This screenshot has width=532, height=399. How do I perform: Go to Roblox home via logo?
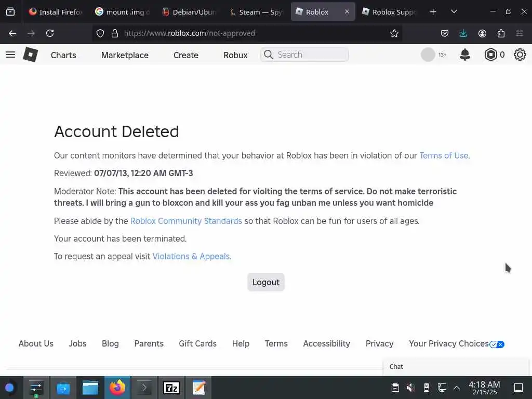[30, 55]
